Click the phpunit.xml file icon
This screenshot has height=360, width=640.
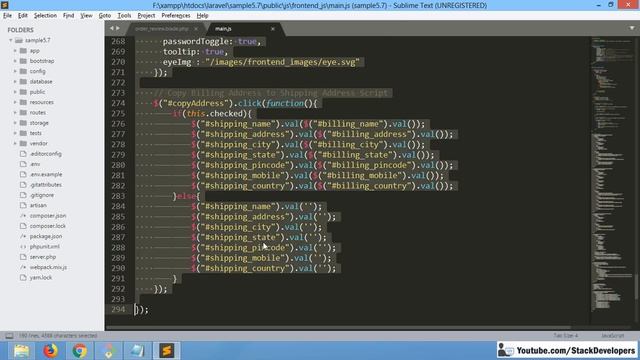coord(23,247)
